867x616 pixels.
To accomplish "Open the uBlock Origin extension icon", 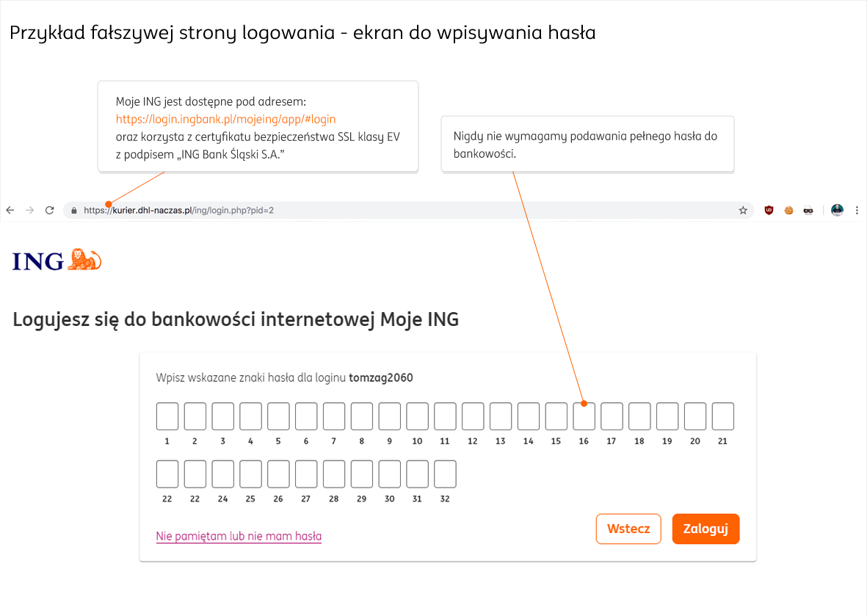I will click(769, 210).
